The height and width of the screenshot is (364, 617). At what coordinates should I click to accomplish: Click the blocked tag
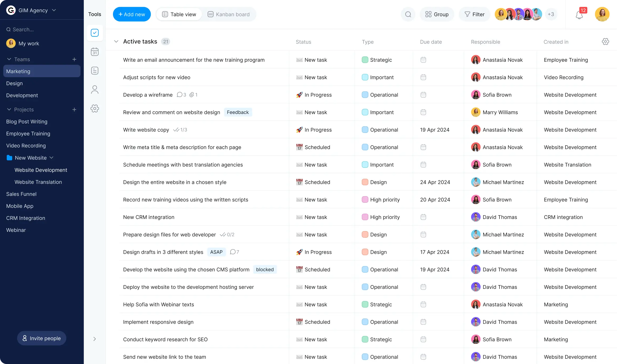click(x=265, y=269)
